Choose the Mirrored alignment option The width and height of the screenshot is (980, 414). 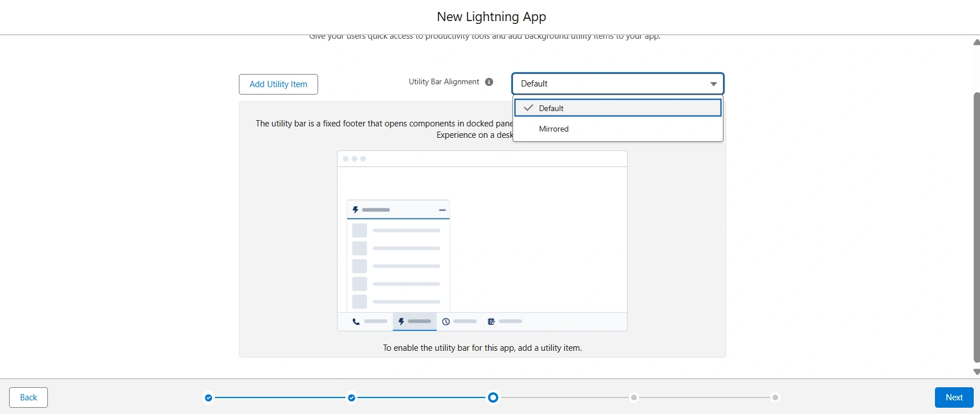click(x=618, y=129)
